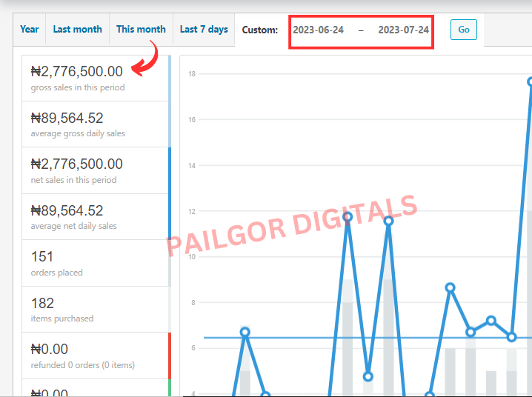Show the Last 7 days report
Viewport: 532px width, 397px height.
click(204, 30)
